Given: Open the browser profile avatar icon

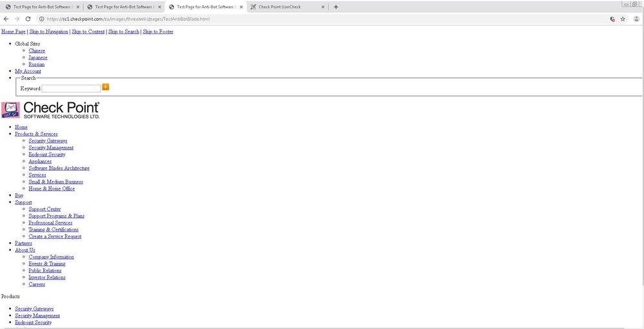Looking at the screenshot, I should pos(636,19).
